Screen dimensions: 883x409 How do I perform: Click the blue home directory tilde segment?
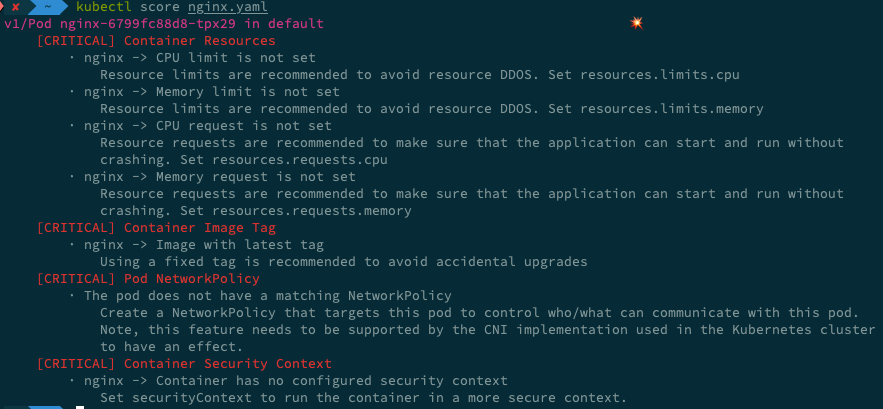(x=46, y=6)
